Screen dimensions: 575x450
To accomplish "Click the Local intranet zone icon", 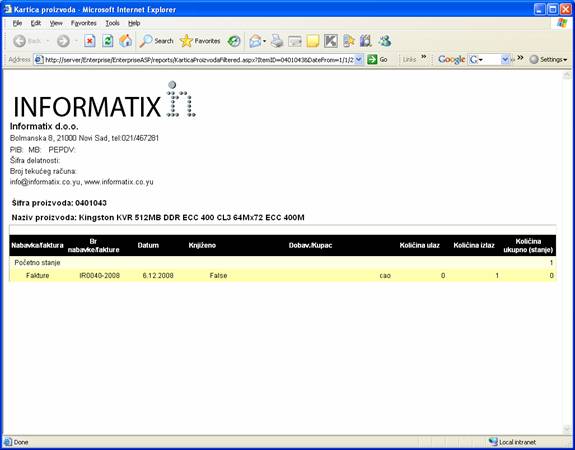I will point(493,442).
